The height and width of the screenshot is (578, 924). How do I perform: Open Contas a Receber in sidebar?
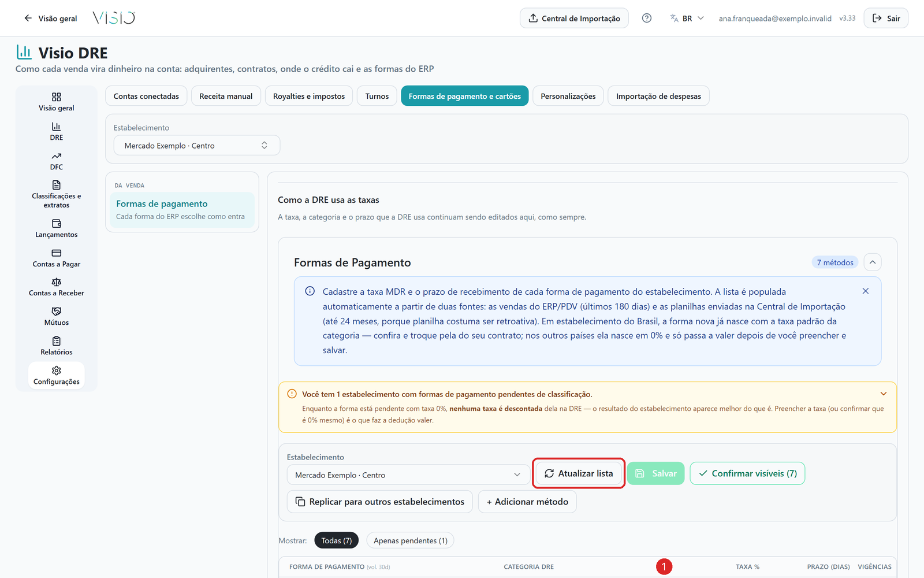(x=57, y=287)
